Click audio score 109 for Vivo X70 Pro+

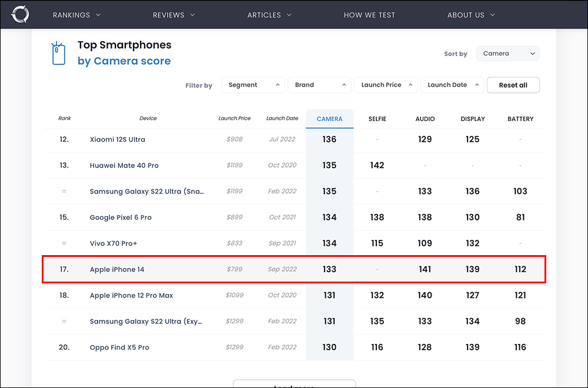click(425, 243)
